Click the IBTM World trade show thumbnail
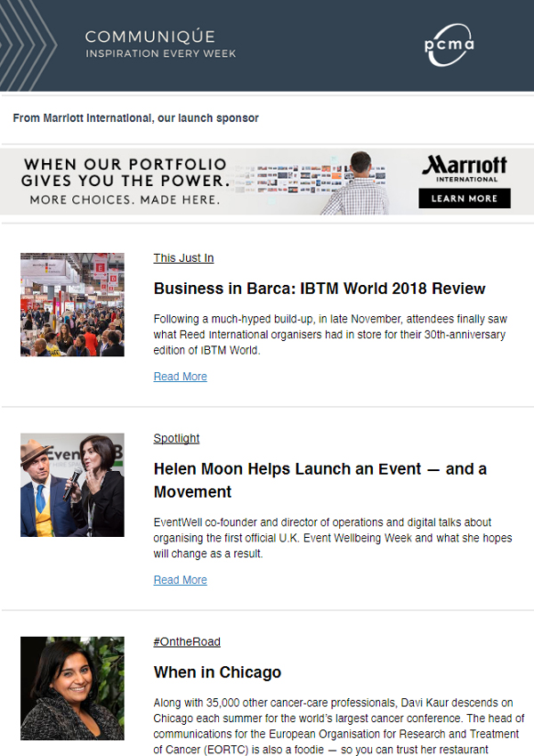 click(x=72, y=305)
